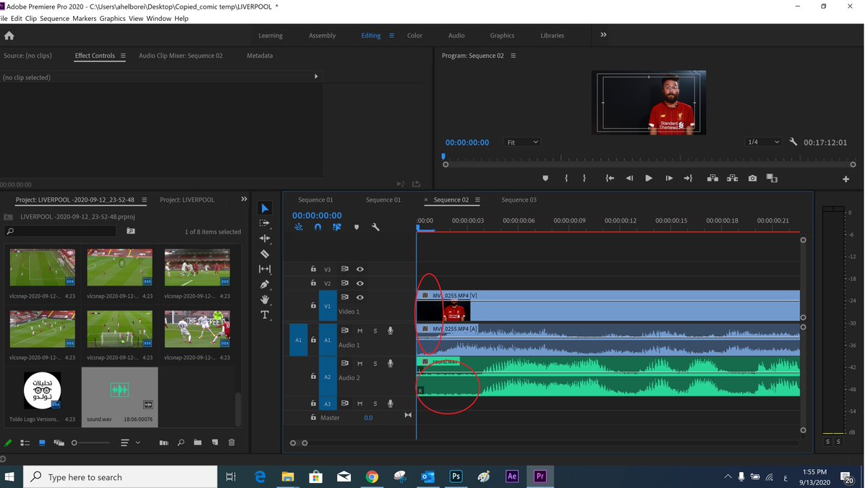868x488 pixels.
Task: Click Project panel search field
Action: 60,231
